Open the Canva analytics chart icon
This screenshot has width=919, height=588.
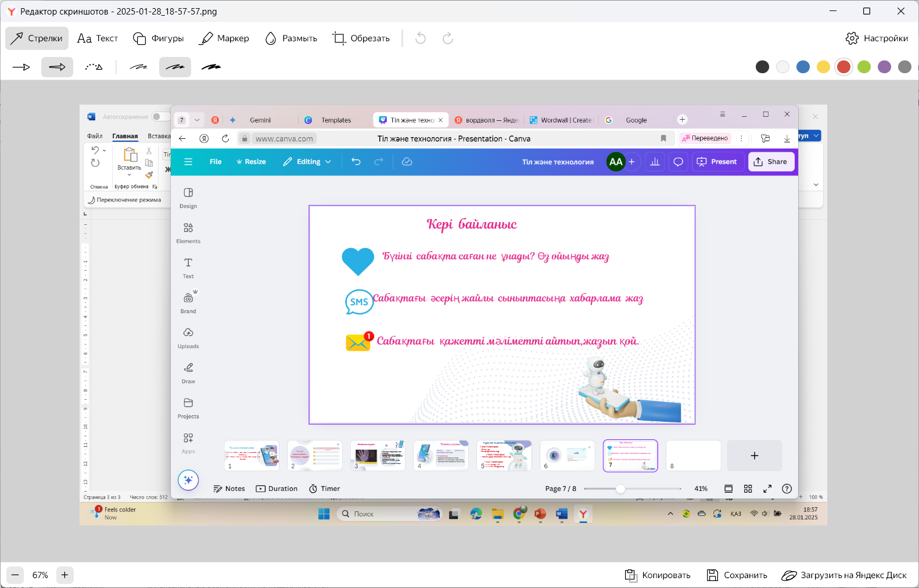point(655,162)
